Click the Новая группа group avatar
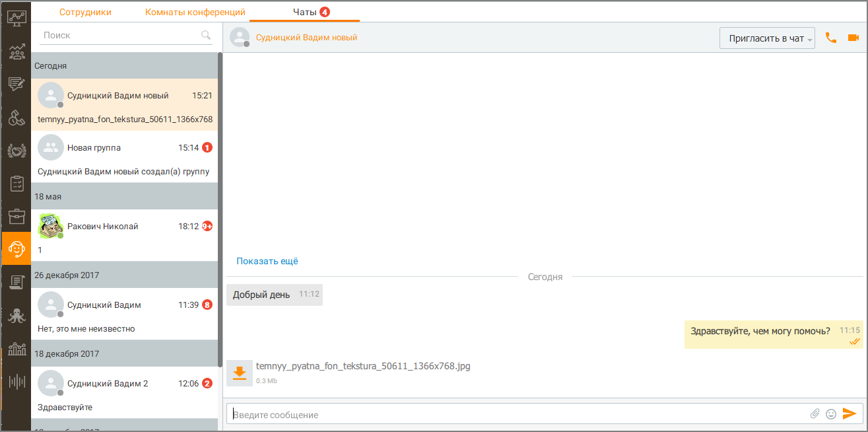 (x=51, y=147)
